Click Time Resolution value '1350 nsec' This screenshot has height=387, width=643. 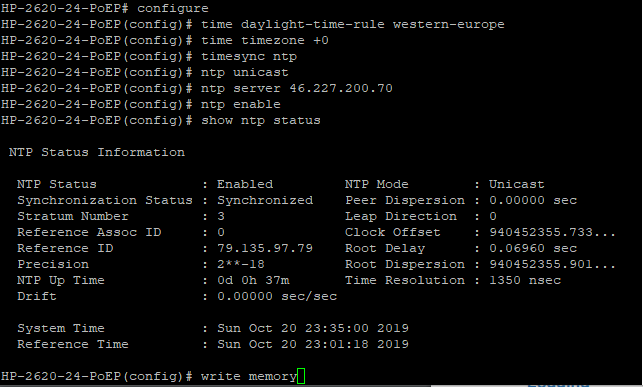click(x=525, y=280)
